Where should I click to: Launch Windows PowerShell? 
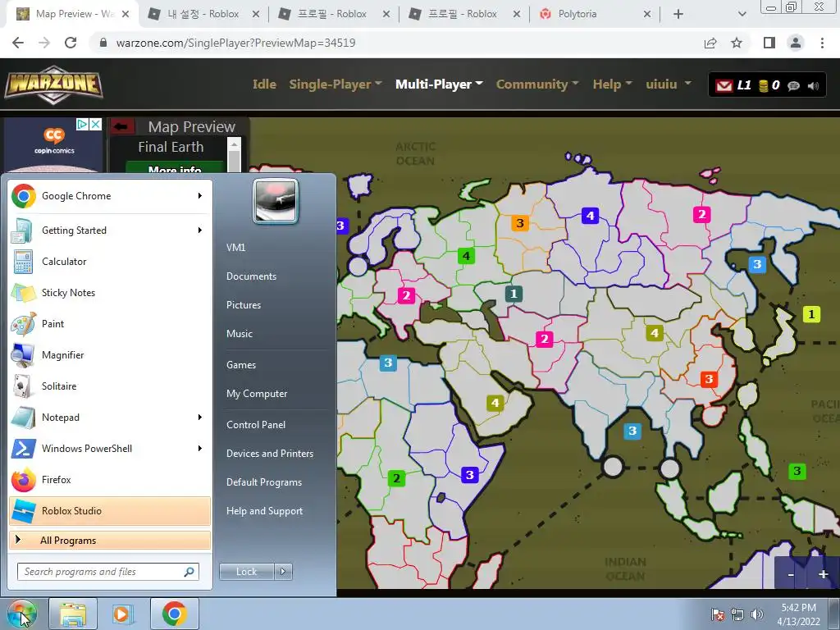(110, 449)
